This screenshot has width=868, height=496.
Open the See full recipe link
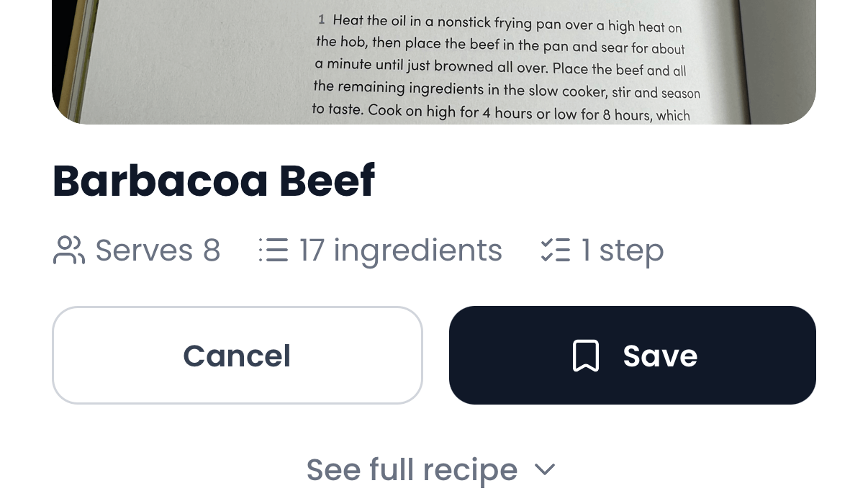pos(412,470)
